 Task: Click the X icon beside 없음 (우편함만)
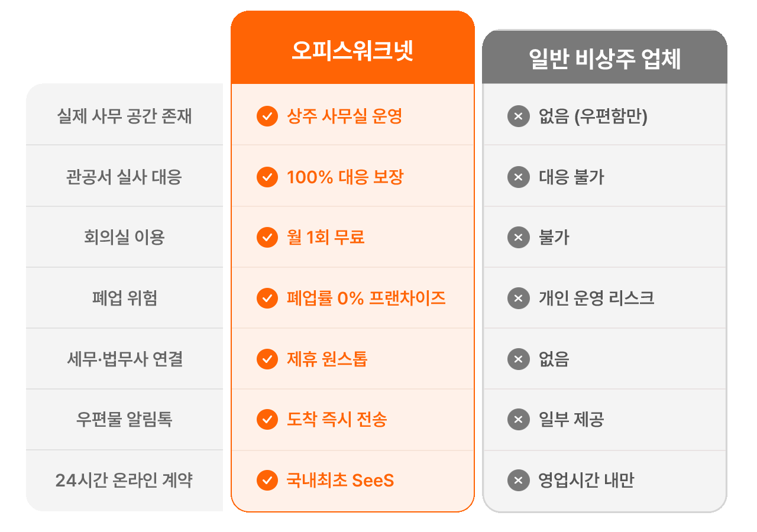[519, 116]
